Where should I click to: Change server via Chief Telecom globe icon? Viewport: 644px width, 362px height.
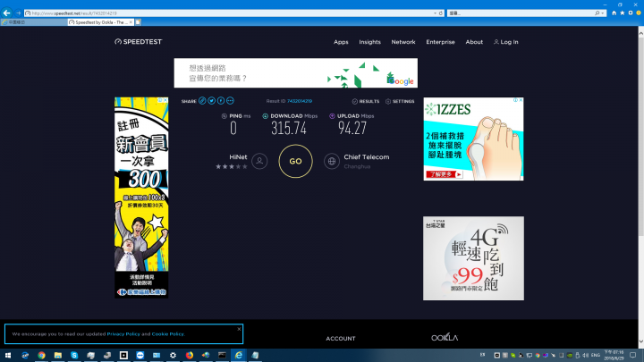pyautogui.click(x=332, y=161)
